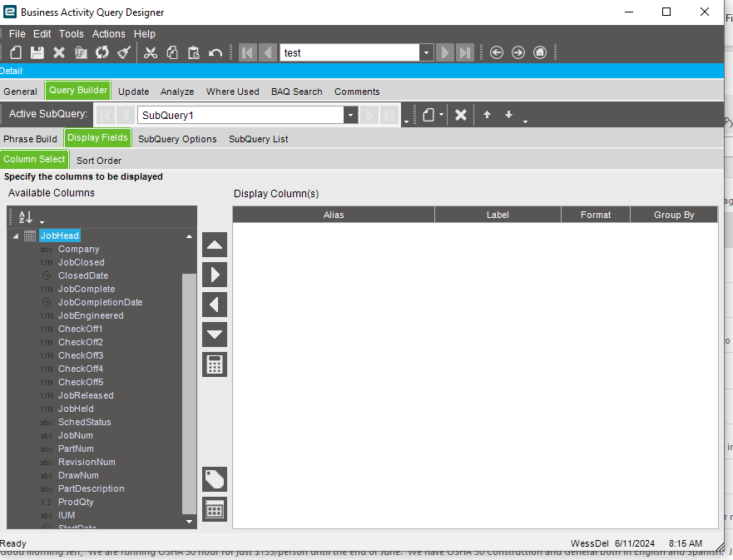Screen dimensions: 733x560
Task: Collapse the JobHead table tree node
Action: pos(16,236)
